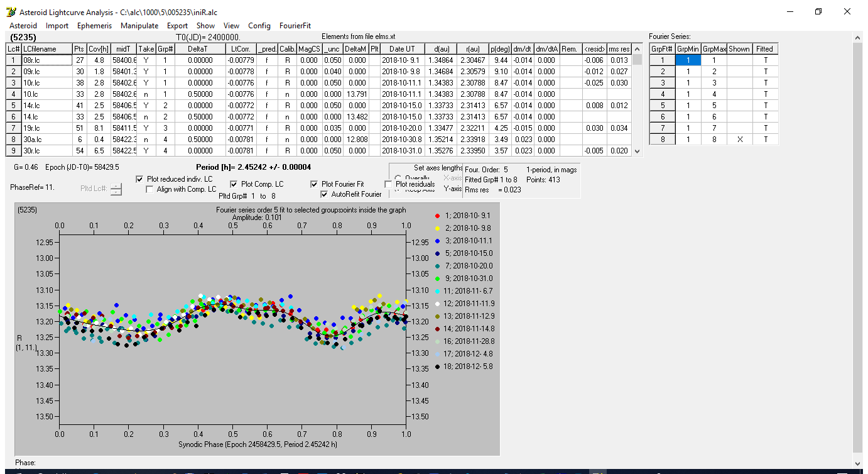
Task: Open the Export menu
Action: coord(177,26)
